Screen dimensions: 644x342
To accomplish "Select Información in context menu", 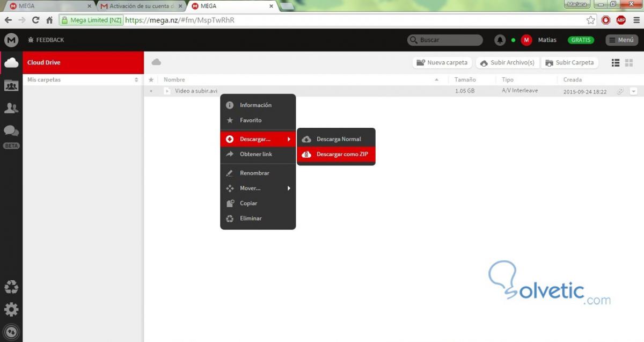I will pos(258,105).
